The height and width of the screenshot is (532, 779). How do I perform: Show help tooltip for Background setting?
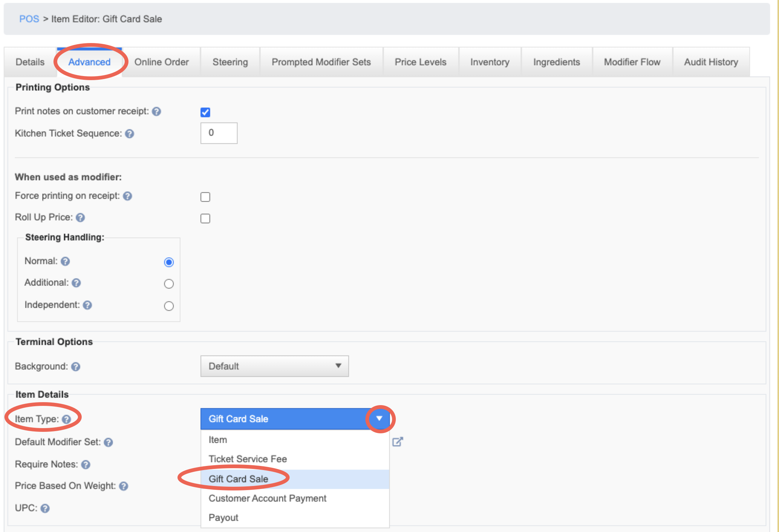pyautogui.click(x=76, y=367)
